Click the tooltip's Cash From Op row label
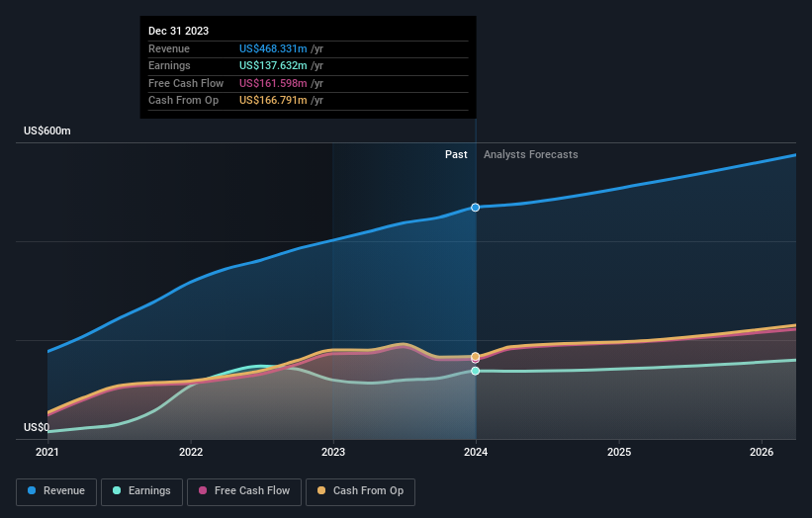The image size is (812, 518). [183, 101]
